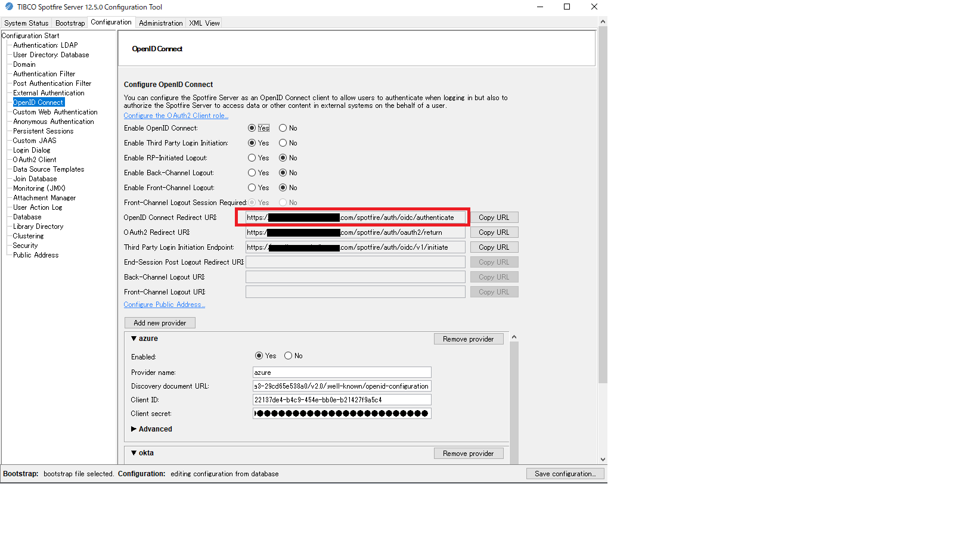Open Persistent Sessions settings

[44, 131]
